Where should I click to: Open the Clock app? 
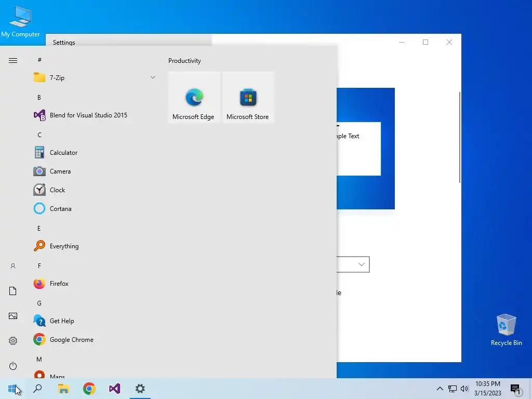pyautogui.click(x=95, y=190)
